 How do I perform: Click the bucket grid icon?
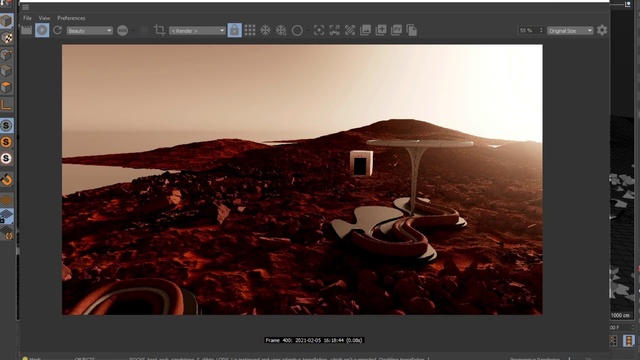point(250,30)
